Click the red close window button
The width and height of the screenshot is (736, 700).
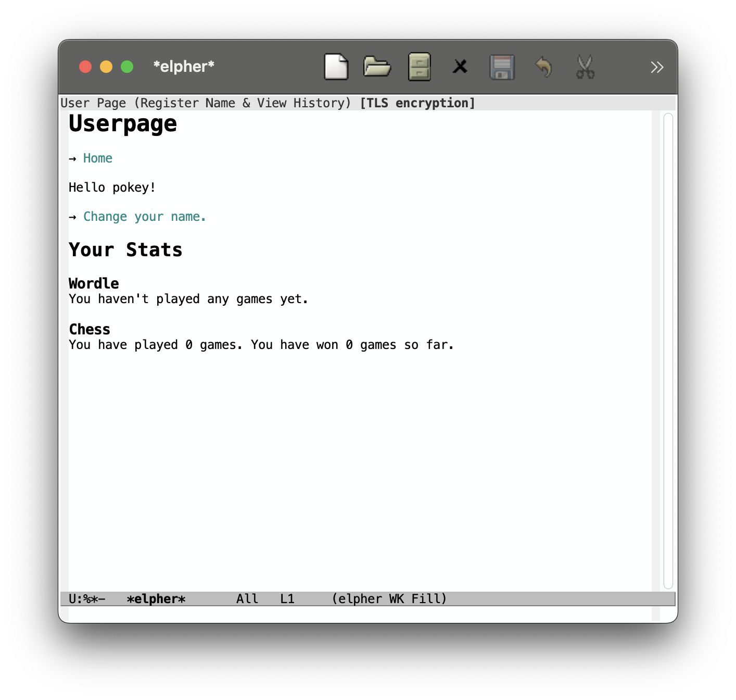click(x=85, y=67)
